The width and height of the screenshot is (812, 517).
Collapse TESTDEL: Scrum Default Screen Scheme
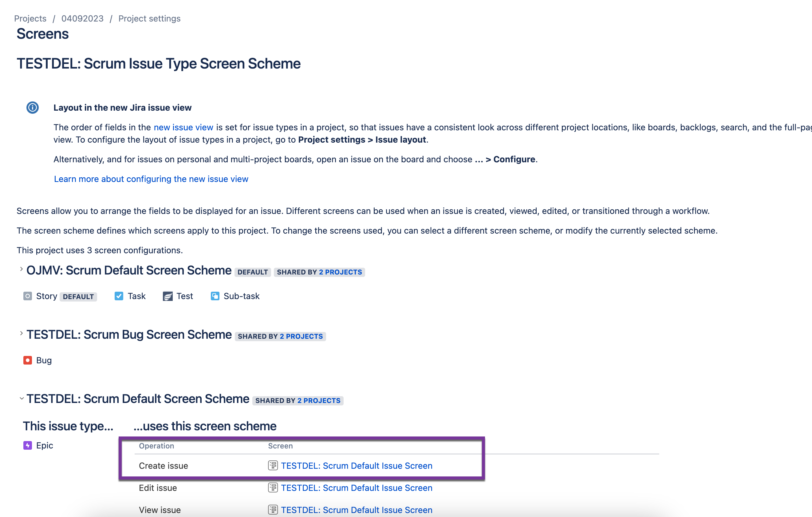21,398
